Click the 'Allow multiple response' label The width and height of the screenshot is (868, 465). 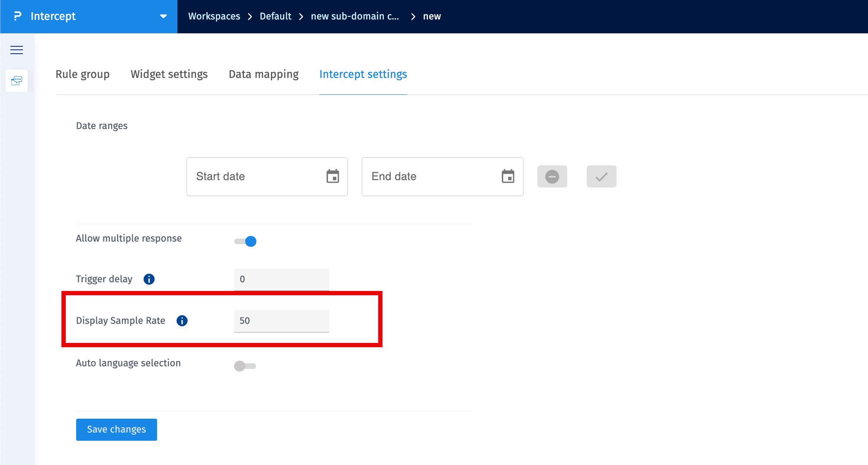coord(129,239)
